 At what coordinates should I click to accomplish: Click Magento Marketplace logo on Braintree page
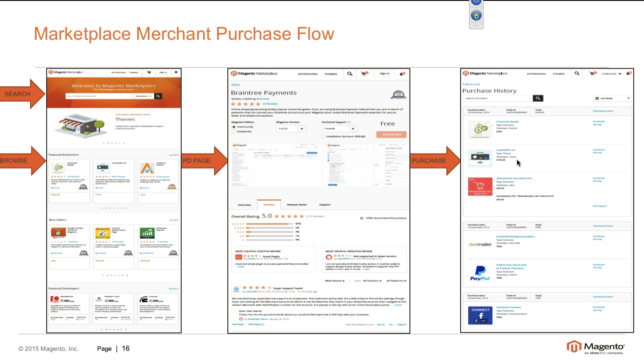pos(254,73)
